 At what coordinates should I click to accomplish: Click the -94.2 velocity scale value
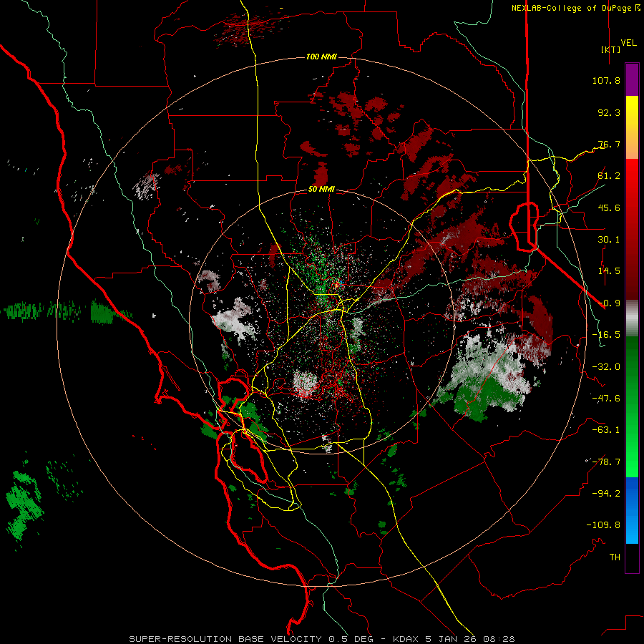(x=606, y=494)
